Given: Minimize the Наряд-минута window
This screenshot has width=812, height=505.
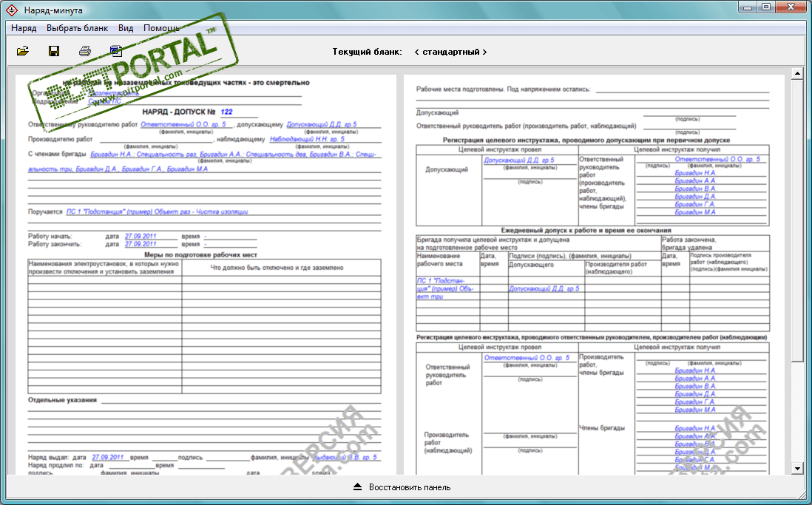Looking at the screenshot, I should click(x=748, y=7).
